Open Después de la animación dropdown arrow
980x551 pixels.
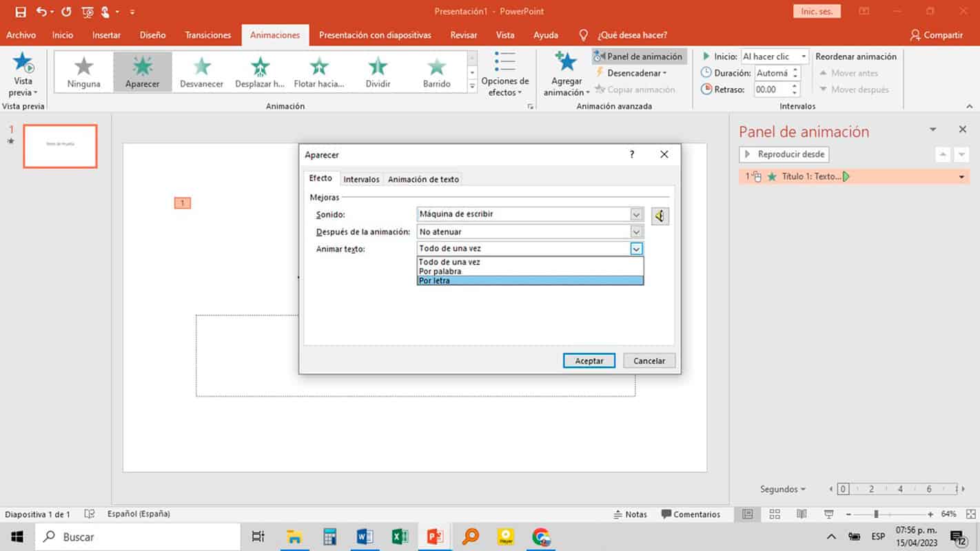[637, 232]
